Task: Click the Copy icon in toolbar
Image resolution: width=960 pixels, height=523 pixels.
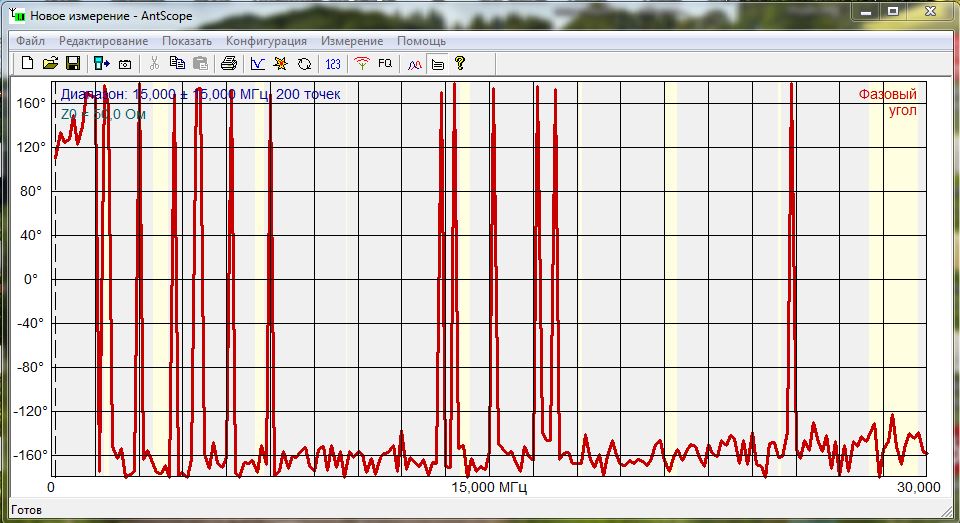Action: pos(177,63)
